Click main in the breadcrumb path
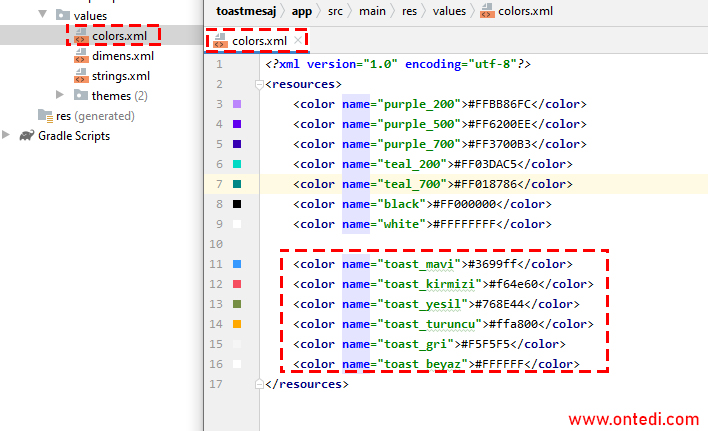Viewport: 708px width, 431px height. 372,11
